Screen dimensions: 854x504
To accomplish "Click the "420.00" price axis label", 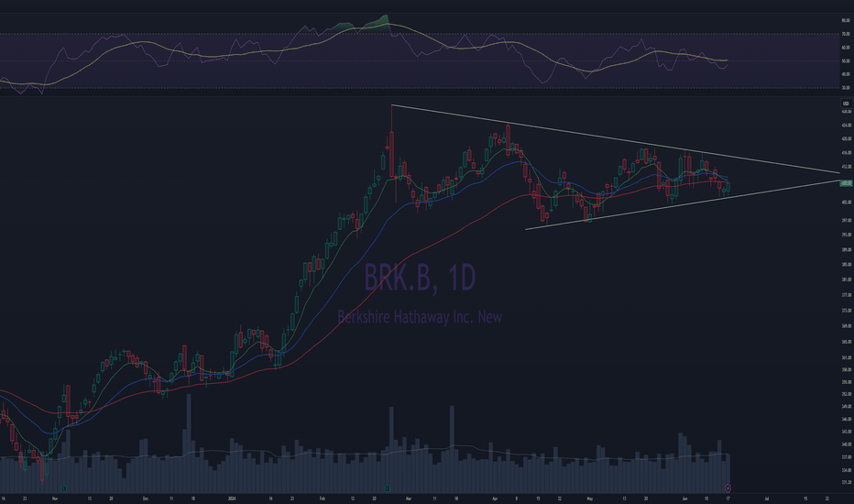I will click(847, 139).
